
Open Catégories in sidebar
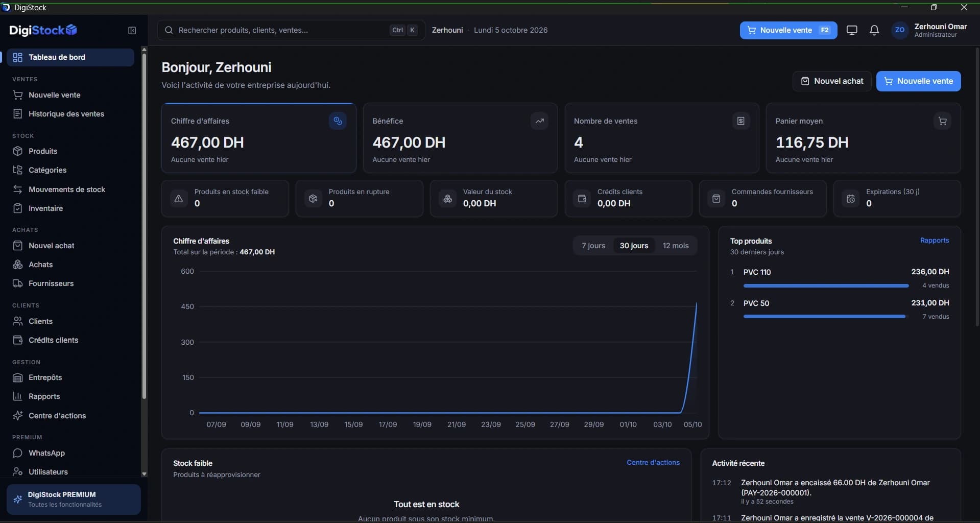[70, 170]
